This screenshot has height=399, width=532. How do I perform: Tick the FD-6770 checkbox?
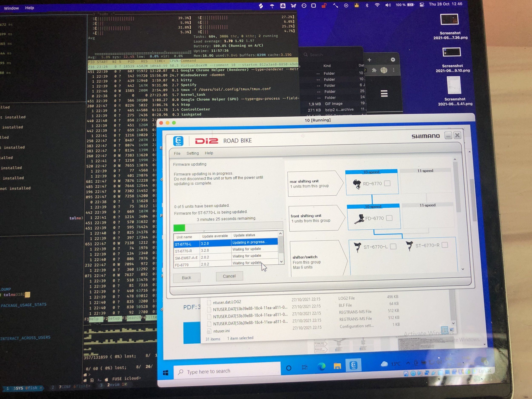(389, 218)
